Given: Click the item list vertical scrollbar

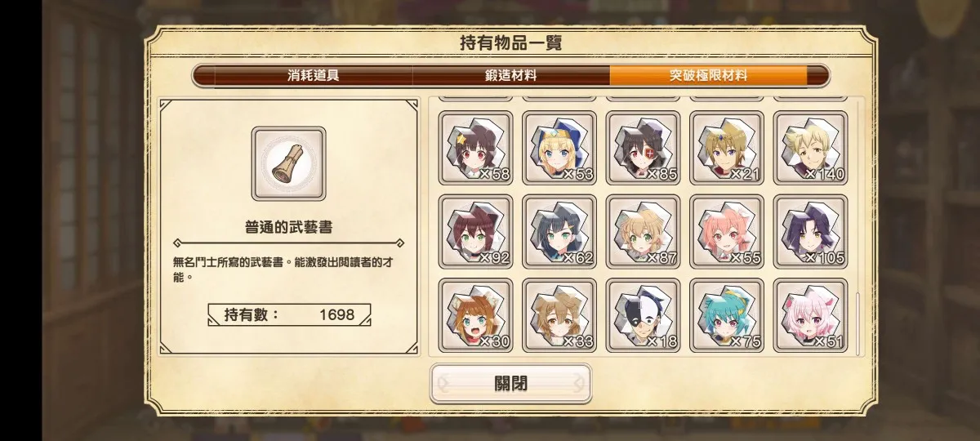Looking at the screenshot, I should tap(857, 323).
